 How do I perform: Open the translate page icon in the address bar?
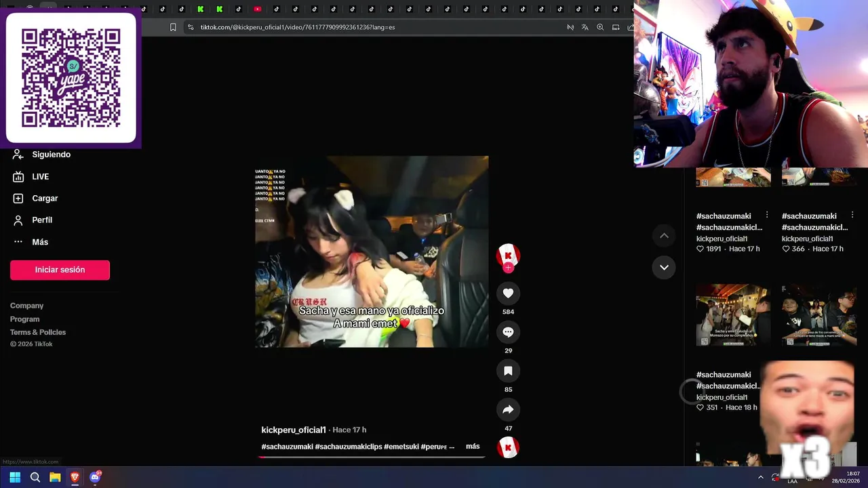[585, 27]
